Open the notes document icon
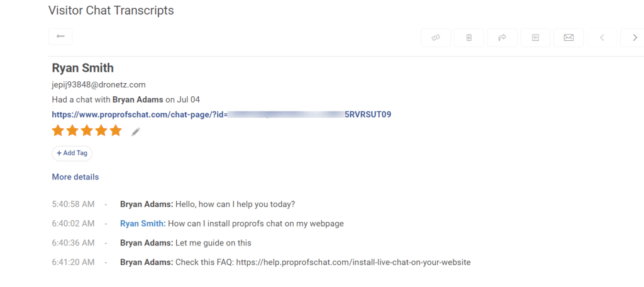The width and height of the screenshot is (644, 287). click(535, 38)
